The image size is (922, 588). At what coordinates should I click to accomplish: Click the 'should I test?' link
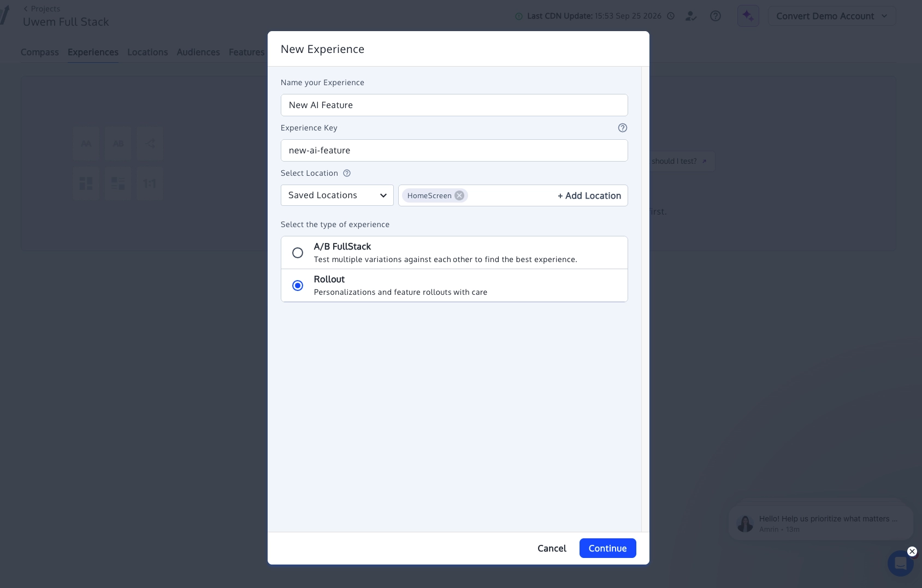pos(679,161)
